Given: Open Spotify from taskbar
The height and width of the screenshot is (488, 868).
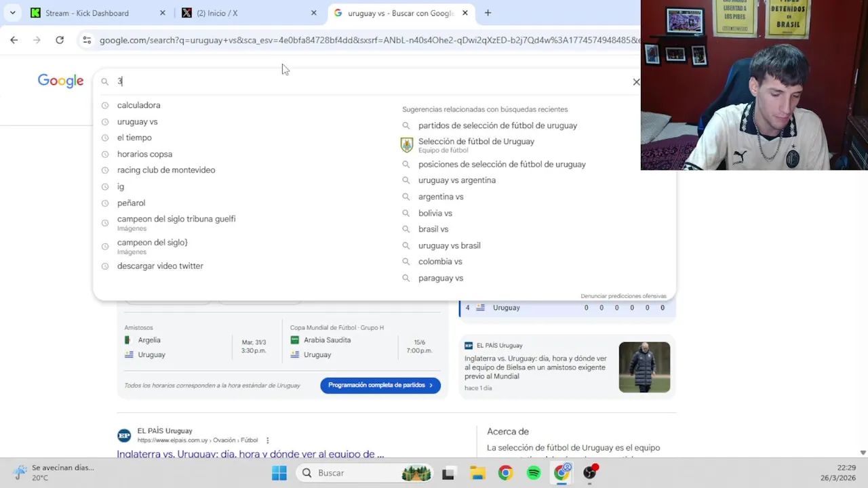Looking at the screenshot, I should pyautogui.click(x=534, y=473).
